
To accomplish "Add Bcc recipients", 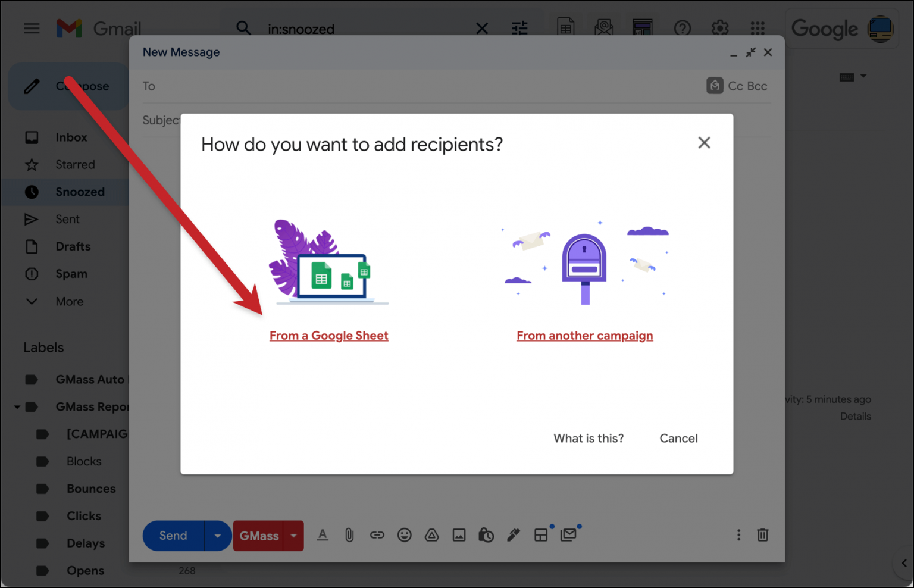I will (757, 86).
